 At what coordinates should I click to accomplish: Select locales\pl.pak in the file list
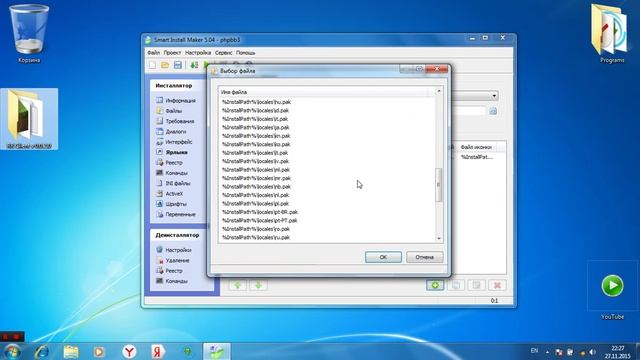[x=255, y=203]
